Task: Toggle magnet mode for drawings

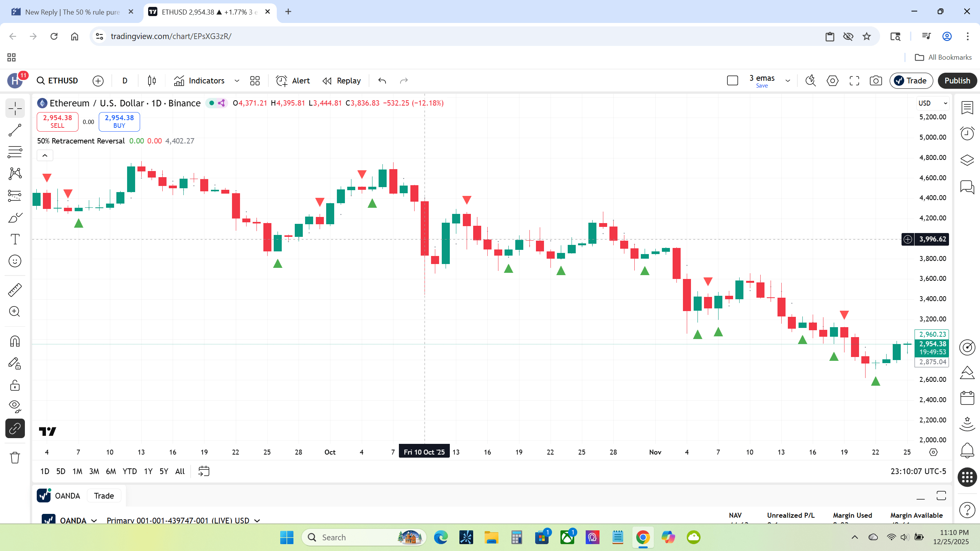Action: click(15, 341)
